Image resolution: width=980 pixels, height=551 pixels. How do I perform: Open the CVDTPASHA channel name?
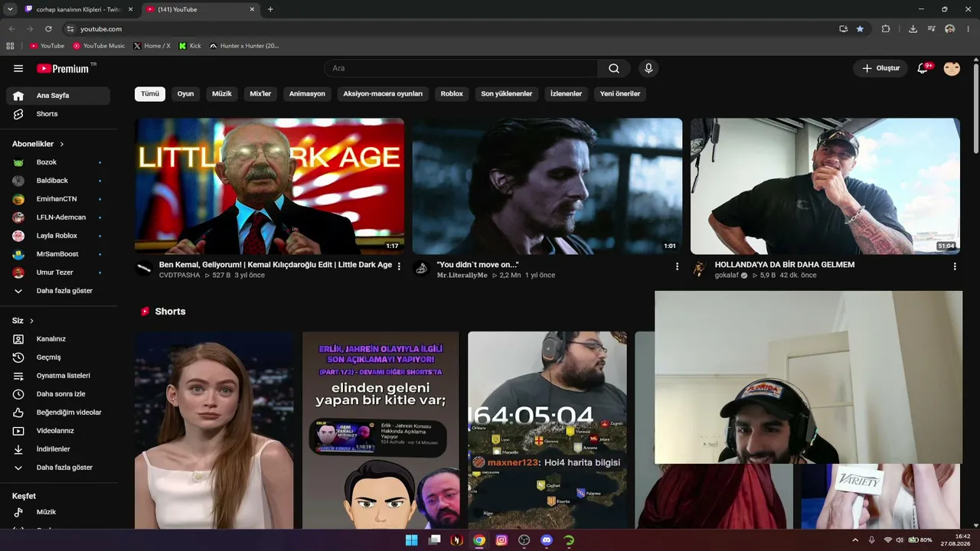tap(179, 275)
